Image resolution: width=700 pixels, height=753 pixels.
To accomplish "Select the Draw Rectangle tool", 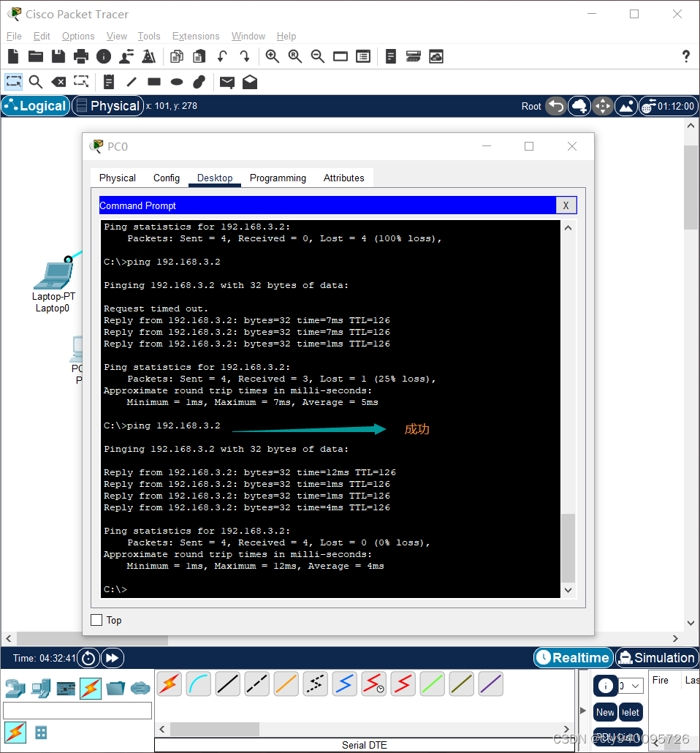I will point(154,82).
